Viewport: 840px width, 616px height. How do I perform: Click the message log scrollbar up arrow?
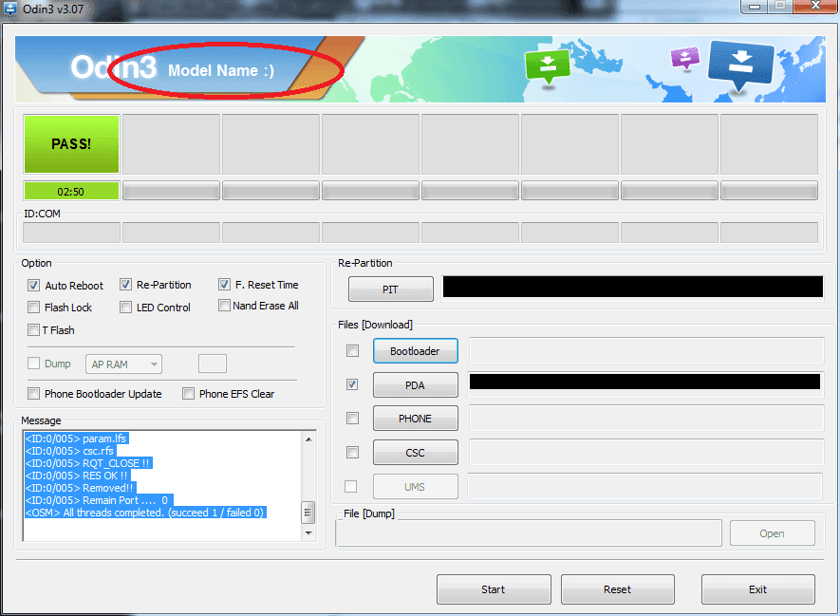[x=308, y=439]
